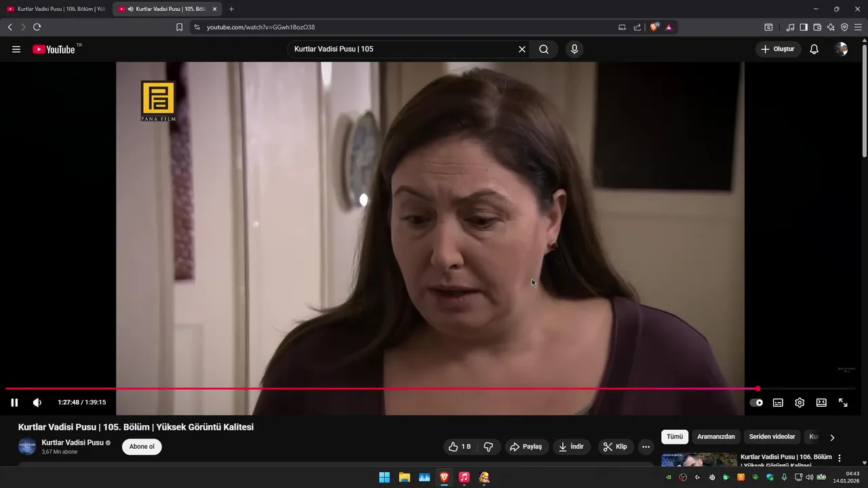Click the 1:27:48 / 1:39:15 time display
This screenshot has height=488, width=868.
click(x=81, y=403)
